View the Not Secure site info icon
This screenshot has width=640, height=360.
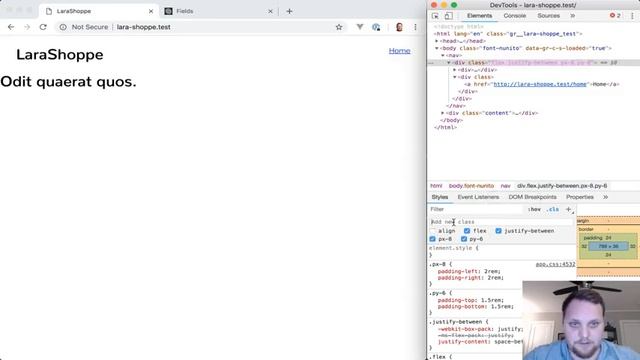tap(63, 27)
